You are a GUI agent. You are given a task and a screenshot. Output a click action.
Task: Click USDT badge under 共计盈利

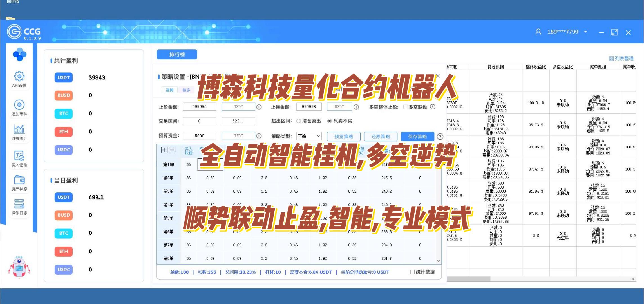64,77
